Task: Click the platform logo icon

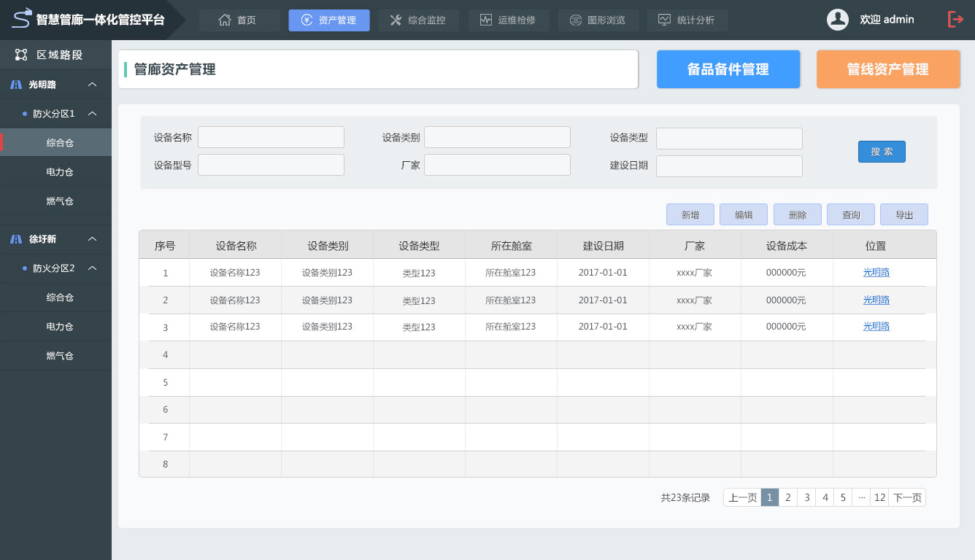Action: click(x=22, y=19)
